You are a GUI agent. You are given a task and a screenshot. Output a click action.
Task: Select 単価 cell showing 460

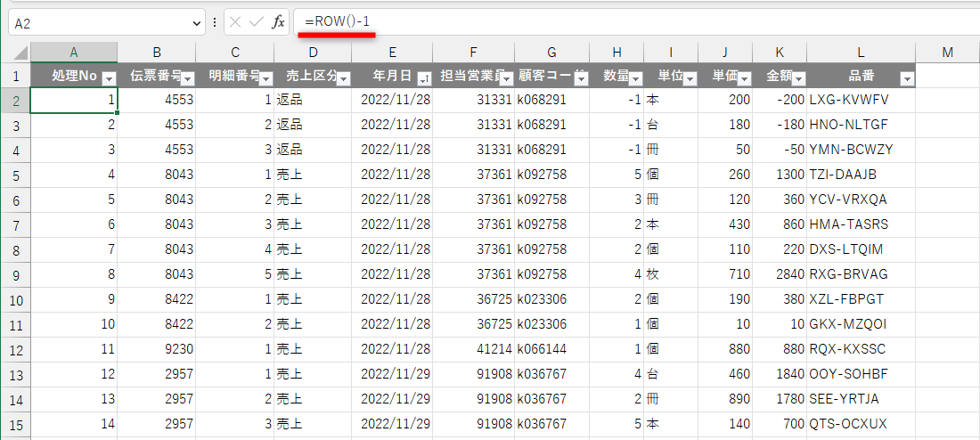(725, 374)
